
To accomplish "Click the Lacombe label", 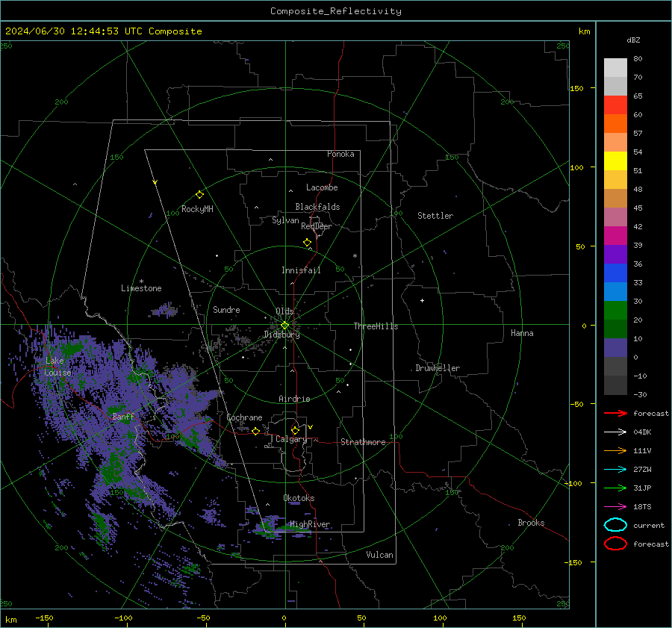I will point(322,187).
